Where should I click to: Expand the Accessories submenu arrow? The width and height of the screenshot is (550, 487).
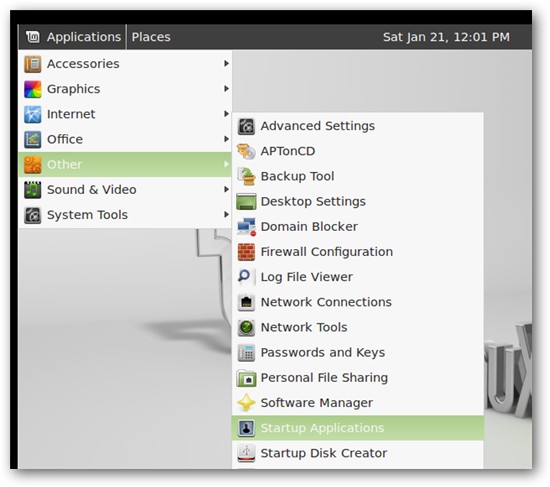[226, 64]
